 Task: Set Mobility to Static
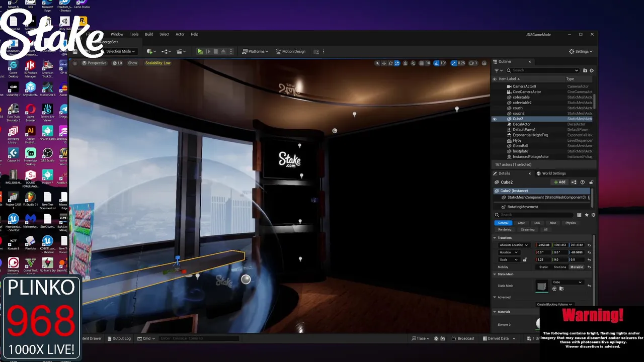pos(543,267)
